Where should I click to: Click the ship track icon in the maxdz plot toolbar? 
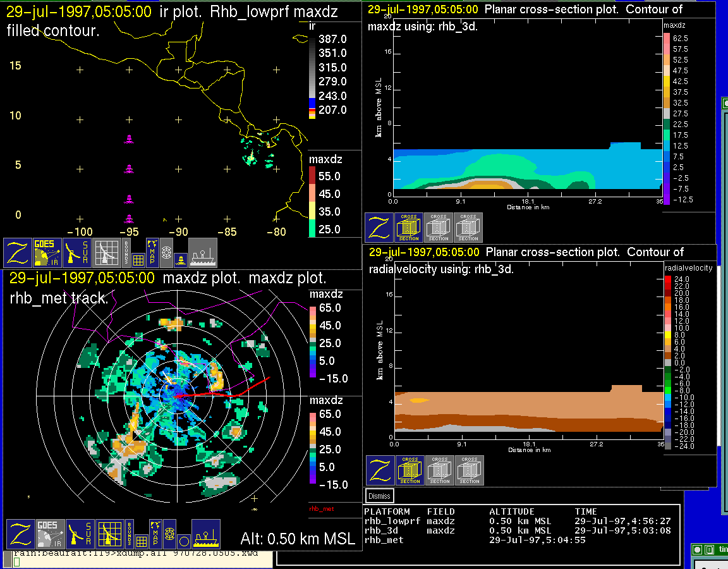point(205,534)
